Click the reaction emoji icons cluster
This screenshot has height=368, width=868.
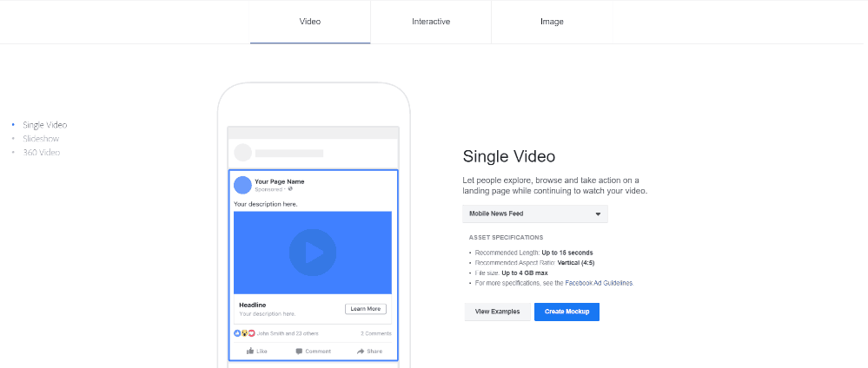pos(244,333)
